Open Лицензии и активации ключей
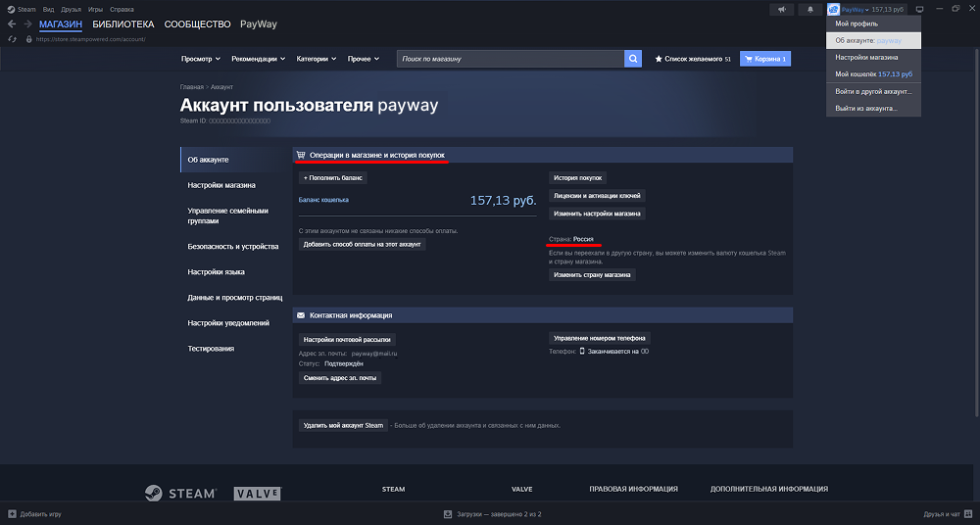The width and height of the screenshot is (980, 525). pos(597,196)
